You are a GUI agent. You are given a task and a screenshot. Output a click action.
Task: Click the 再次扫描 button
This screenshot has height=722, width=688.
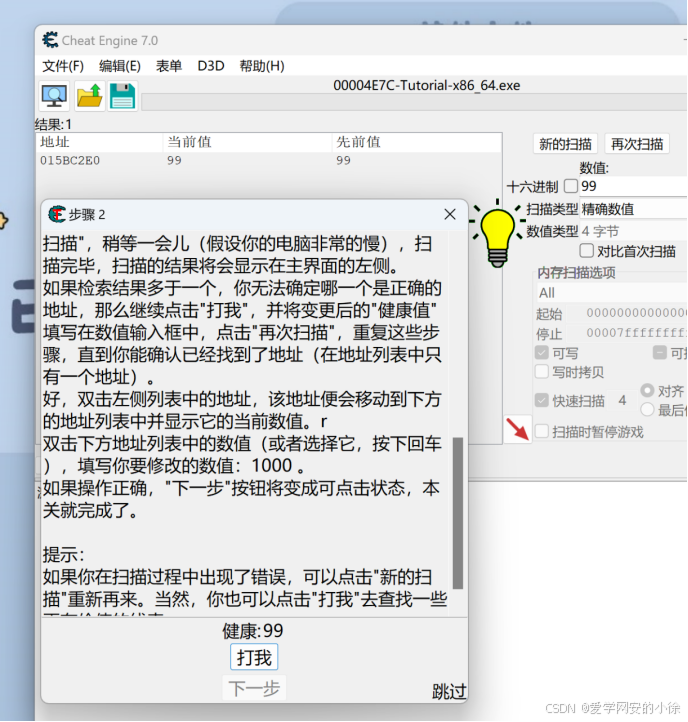[x=637, y=144]
